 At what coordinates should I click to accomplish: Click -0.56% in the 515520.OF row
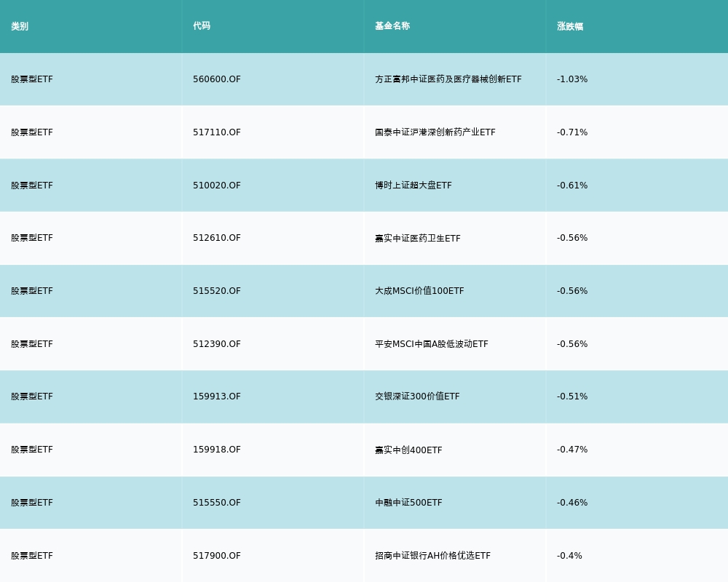[x=572, y=291]
